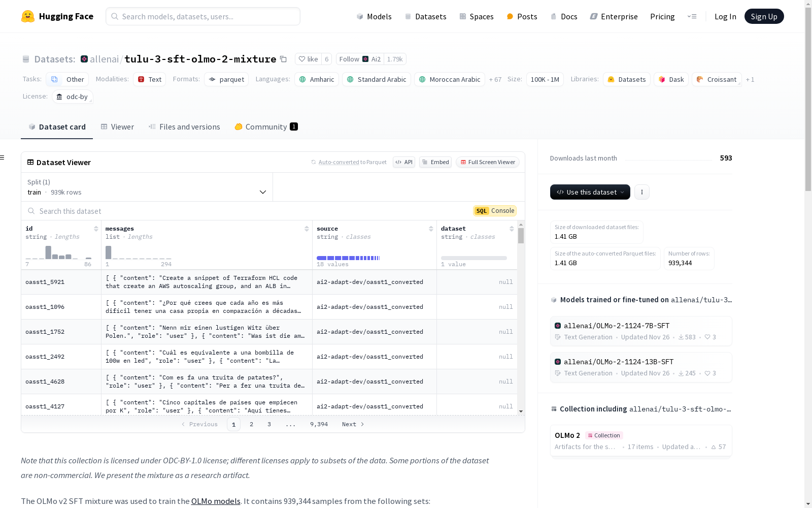
Task: Click the Hugging Face logo
Action: [57, 16]
